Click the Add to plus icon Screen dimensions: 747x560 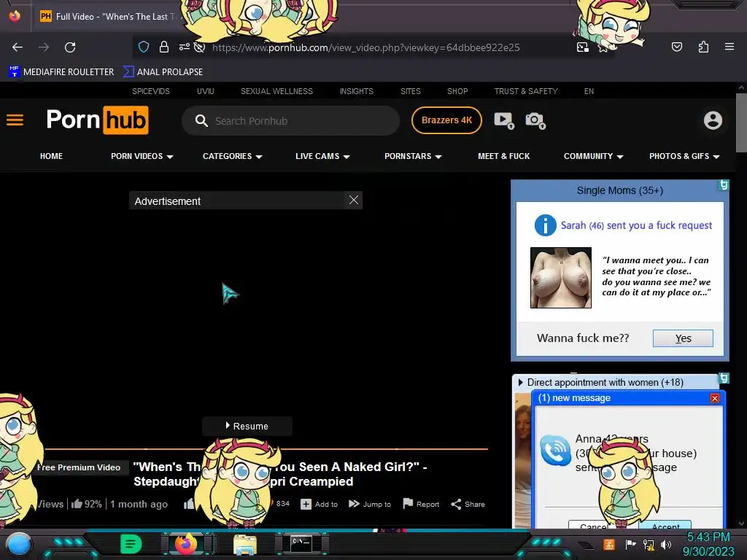[306, 504]
